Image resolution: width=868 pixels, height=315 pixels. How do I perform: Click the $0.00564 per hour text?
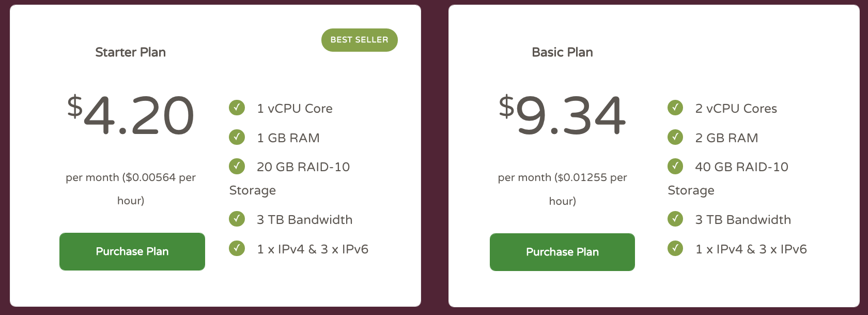[x=131, y=189]
